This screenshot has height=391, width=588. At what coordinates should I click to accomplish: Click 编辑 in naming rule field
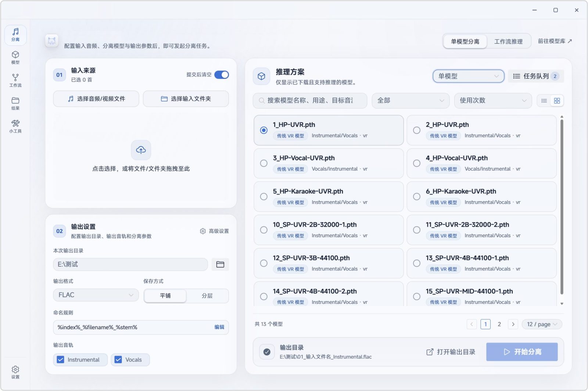219,327
